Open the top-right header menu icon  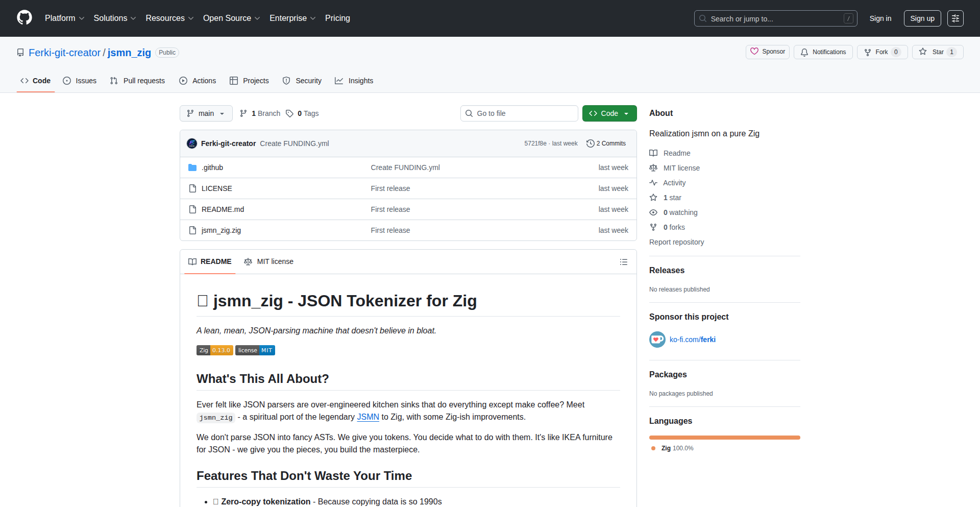click(x=955, y=18)
